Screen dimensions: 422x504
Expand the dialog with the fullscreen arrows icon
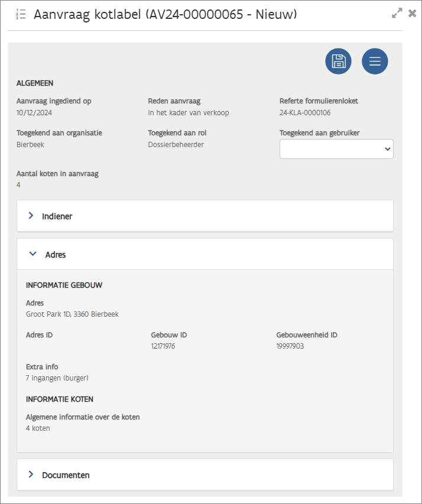click(x=397, y=14)
